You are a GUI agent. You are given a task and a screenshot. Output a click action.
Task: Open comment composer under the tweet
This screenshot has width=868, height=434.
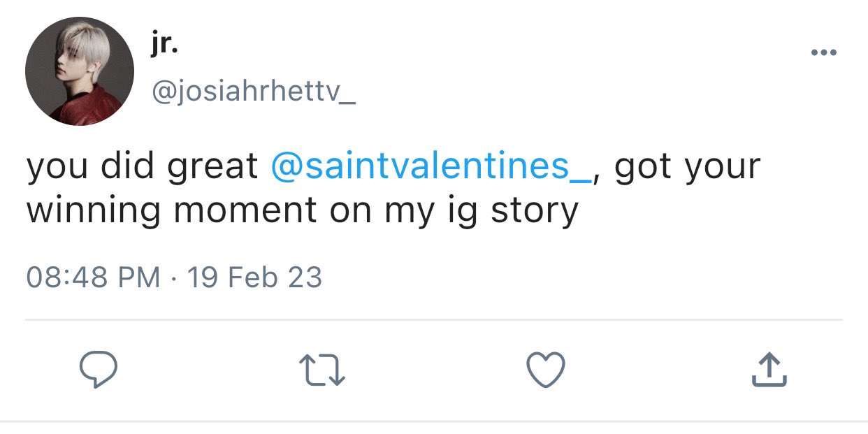(x=97, y=370)
